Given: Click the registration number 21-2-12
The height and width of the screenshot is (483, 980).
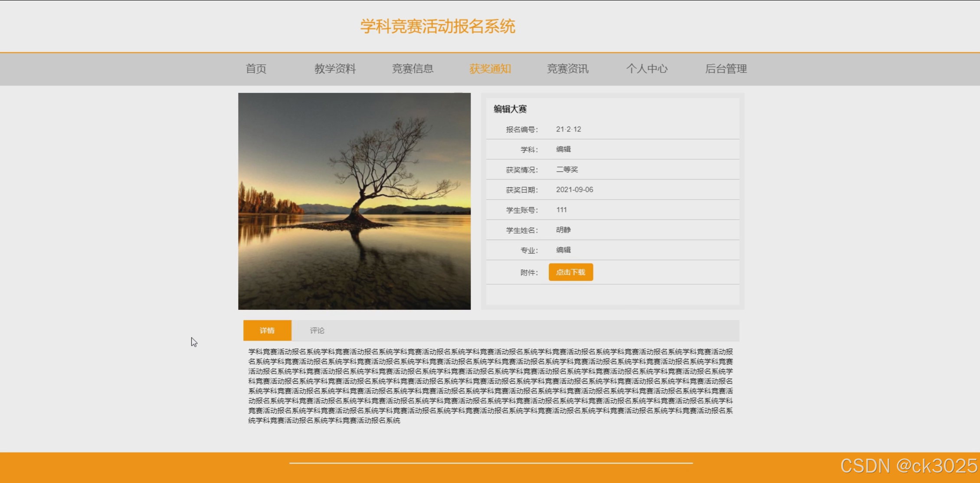Looking at the screenshot, I should pyautogui.click(x=568, y=129).
